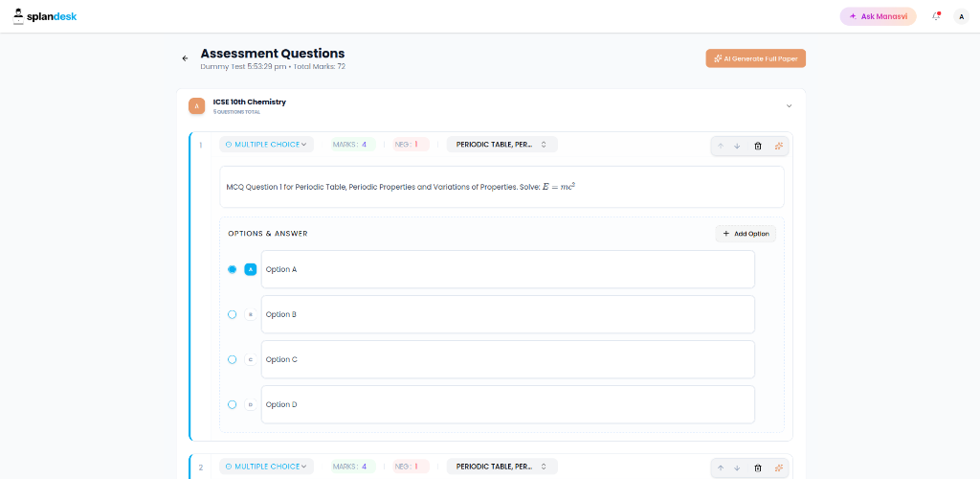AI regenerate question 1 sparkle icon
The image size is (980, 479).
pyautogui.click(x=778, y=146)
